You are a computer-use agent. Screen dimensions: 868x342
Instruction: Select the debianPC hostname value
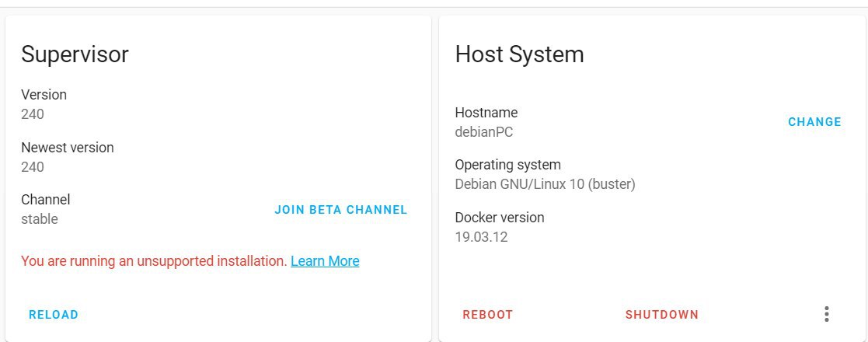click(484, 132)
